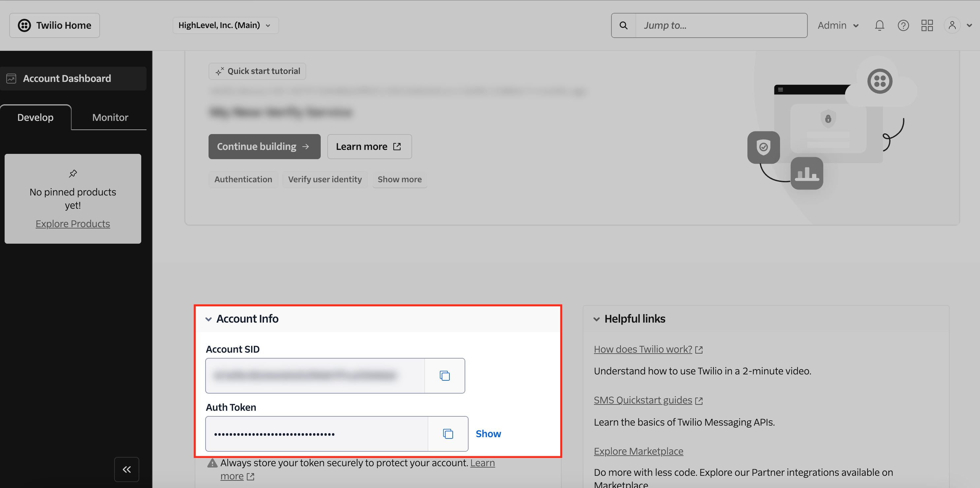
Task: Click the user profile avatar icon
Action: 952,25
